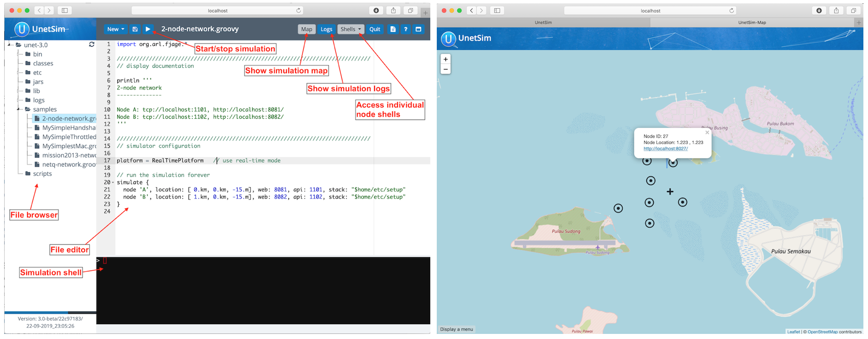Viewport: 868px width, 339px height.
Task: Open downloads in map browser
Action: 819,11
